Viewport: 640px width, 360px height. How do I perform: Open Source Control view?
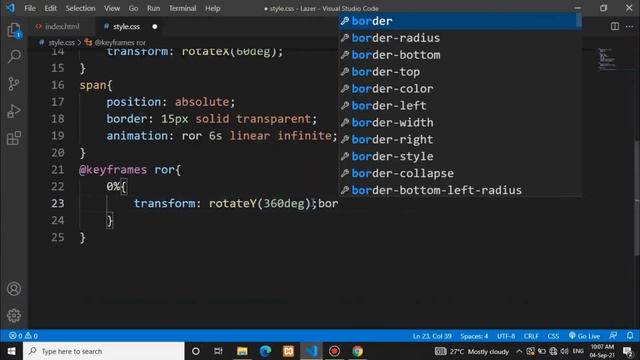pos(14,84)
